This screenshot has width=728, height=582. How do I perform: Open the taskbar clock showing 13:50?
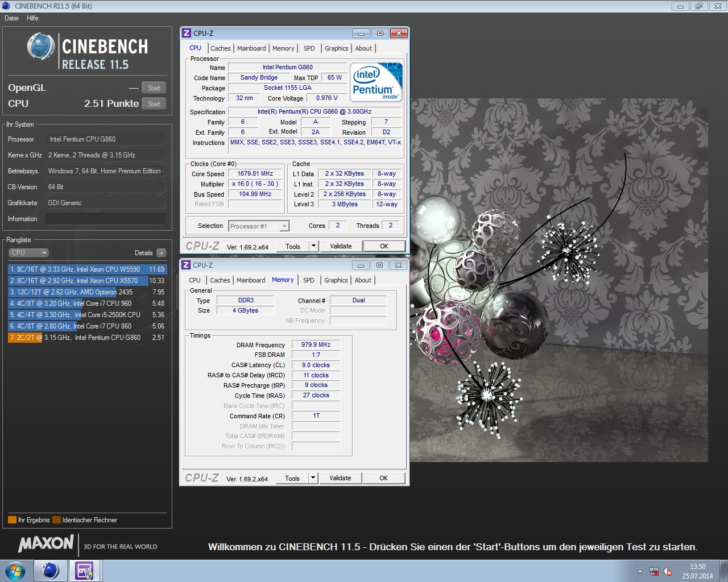tap(698, 571)
